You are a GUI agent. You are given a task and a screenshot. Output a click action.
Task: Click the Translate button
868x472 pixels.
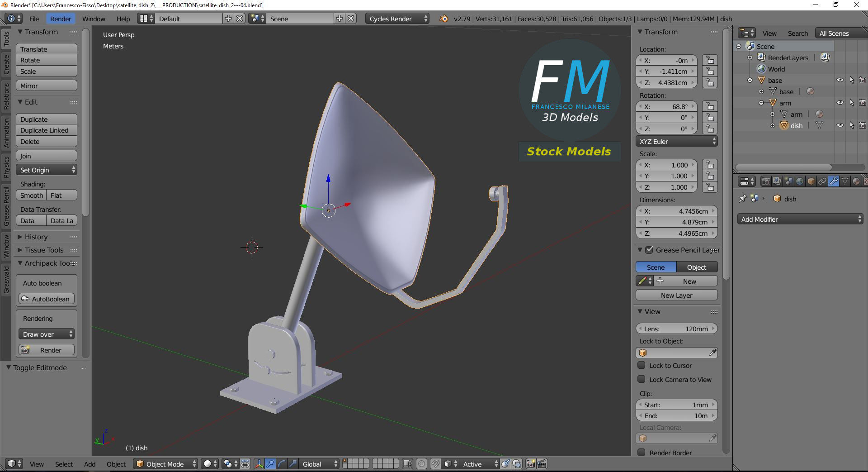47,49
